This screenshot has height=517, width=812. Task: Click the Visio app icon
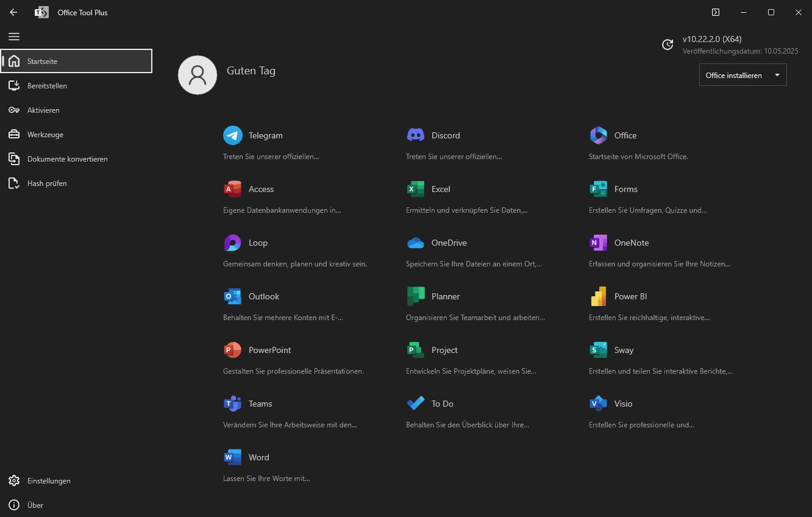[599, 404]
